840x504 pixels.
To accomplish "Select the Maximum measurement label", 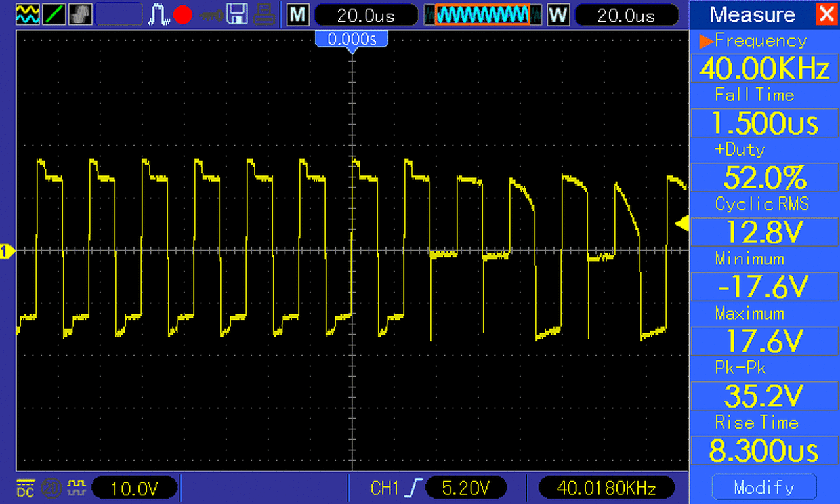I will [749, 313].
